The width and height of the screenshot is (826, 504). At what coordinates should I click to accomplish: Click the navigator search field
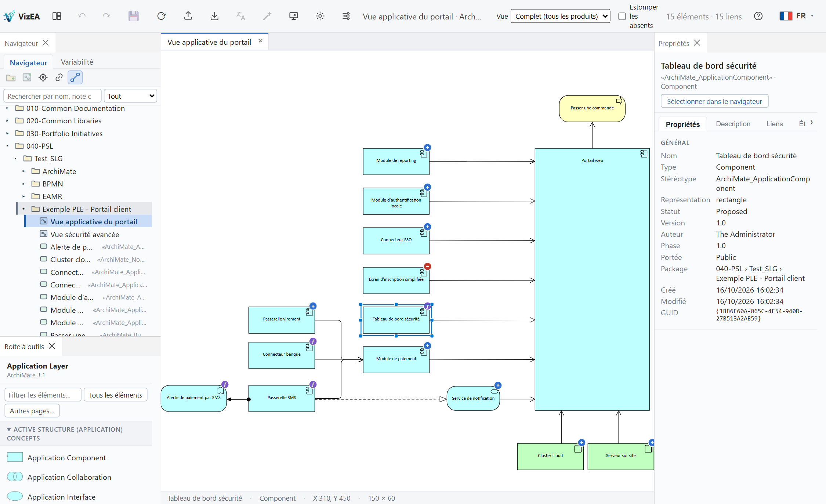52,96
